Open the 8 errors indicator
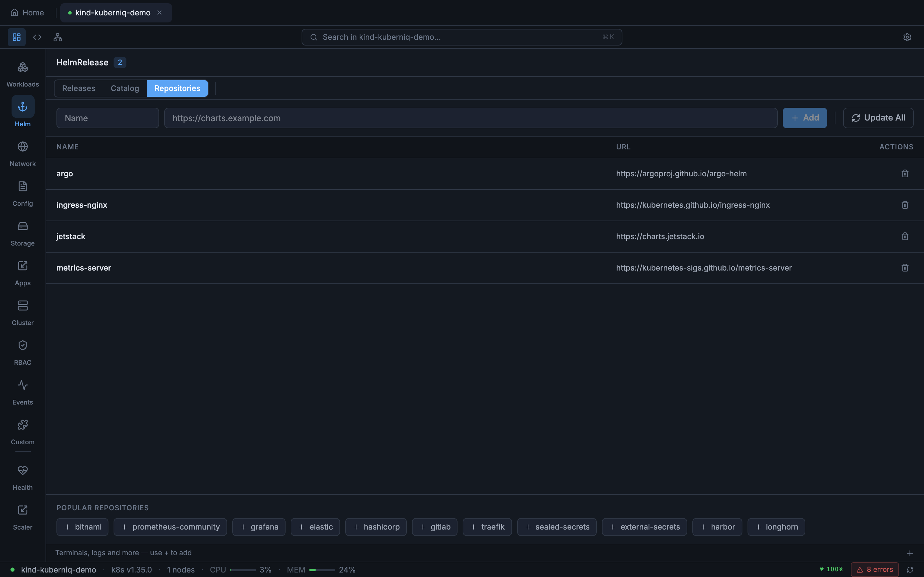Image resolution: width=924 pixels, height=577 pixels. (x=874, y=569)
